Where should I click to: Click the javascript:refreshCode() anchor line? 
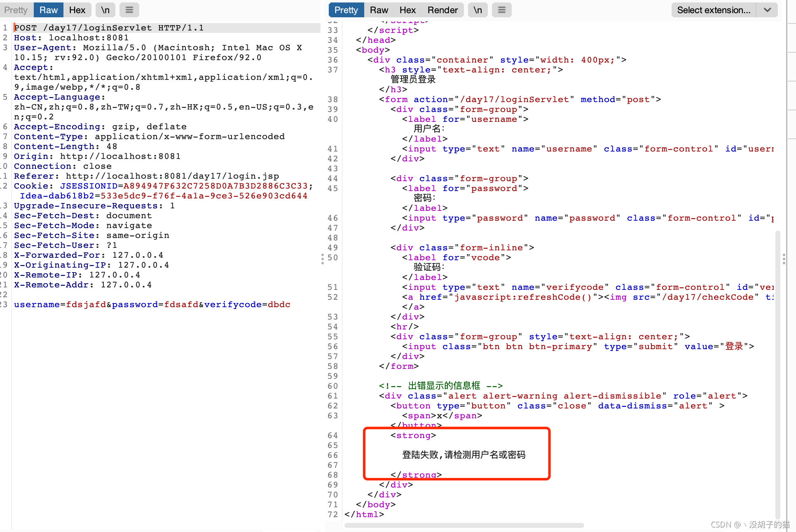coord(588,297)
